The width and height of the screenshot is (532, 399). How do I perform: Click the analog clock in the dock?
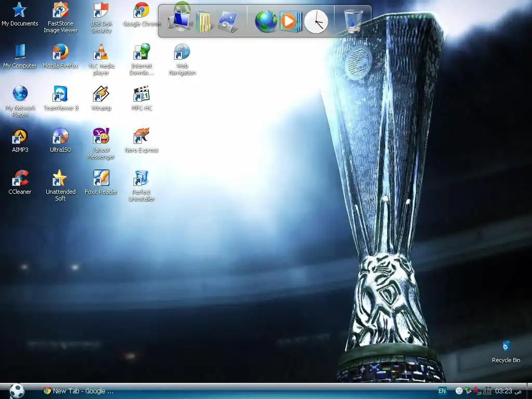[x=316, y=22]
